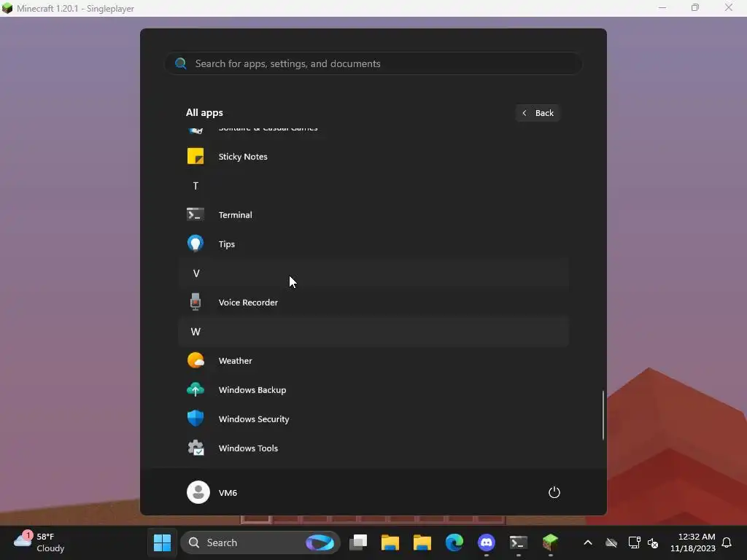Click the Start menu search field
The width and height of the screenshot is (747, 560).
[x=373, y=63]
